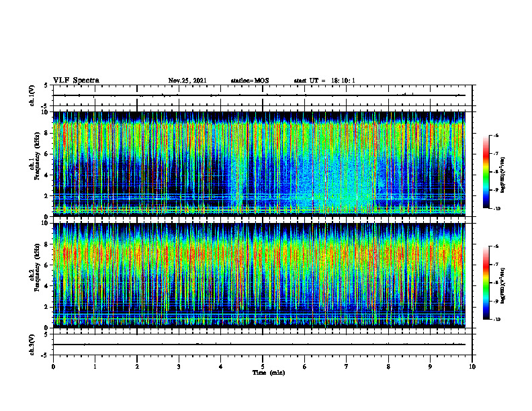Click time axis tick label "1"
The height and width of the screenshot is (411, 532).
pos(95,367)
